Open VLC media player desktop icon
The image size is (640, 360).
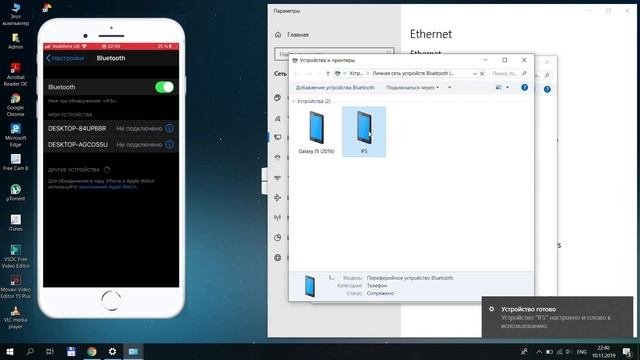tap(16, 317)
